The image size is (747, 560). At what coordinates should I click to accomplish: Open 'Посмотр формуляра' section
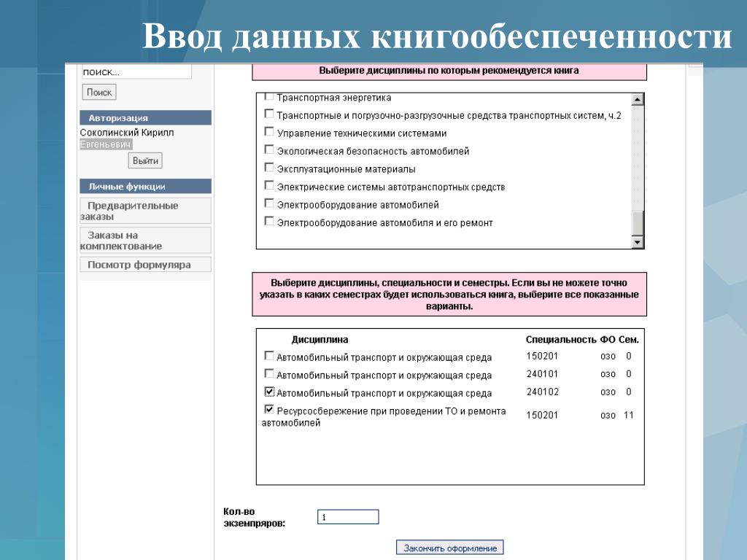[x=145, y=265]
